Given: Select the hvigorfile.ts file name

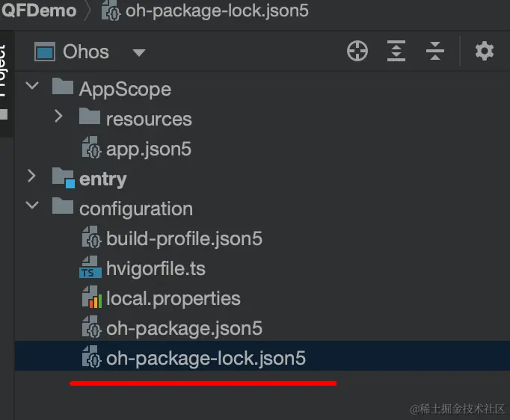Looking at the screenshot, I should (x=156, y=269).
